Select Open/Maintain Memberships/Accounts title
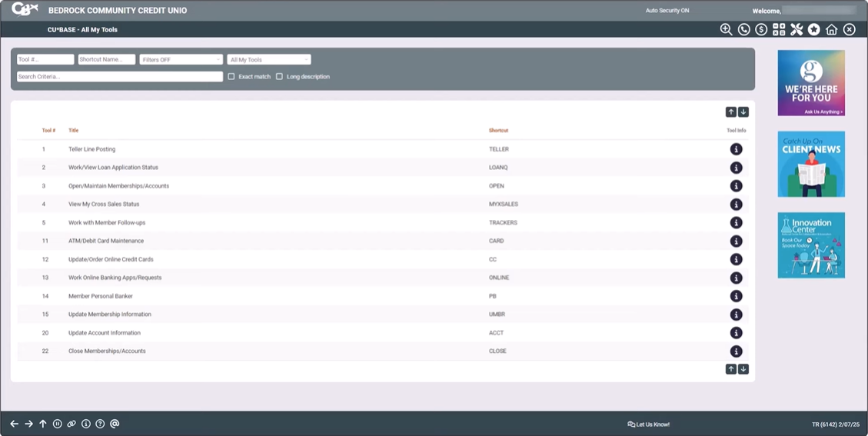Screen dimensions: 868x436 119,185
